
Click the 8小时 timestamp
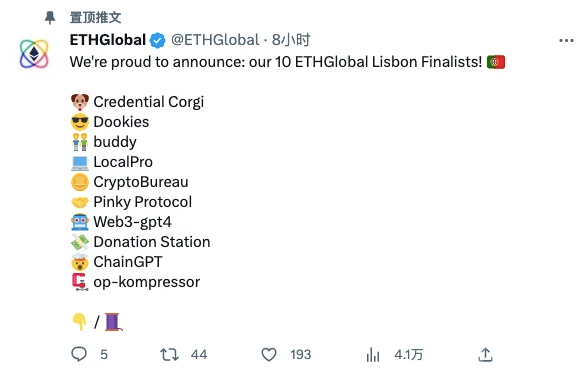click(291, 40)
